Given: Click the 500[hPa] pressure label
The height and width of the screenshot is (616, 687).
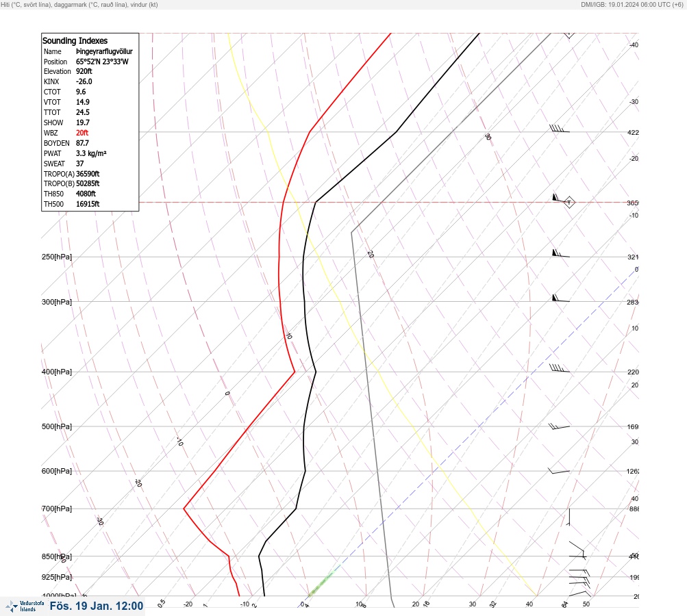Looking at the screenshot, I should tap(57, 426).
